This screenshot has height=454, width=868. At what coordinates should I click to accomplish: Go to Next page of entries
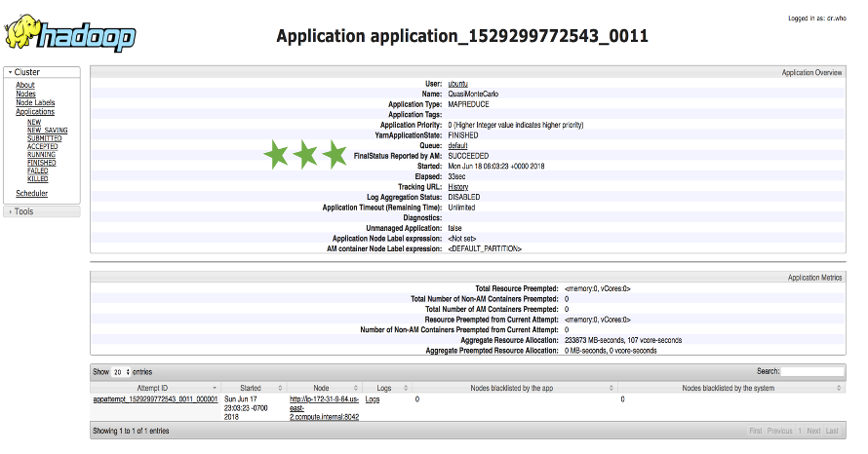(x=813, y=431)
